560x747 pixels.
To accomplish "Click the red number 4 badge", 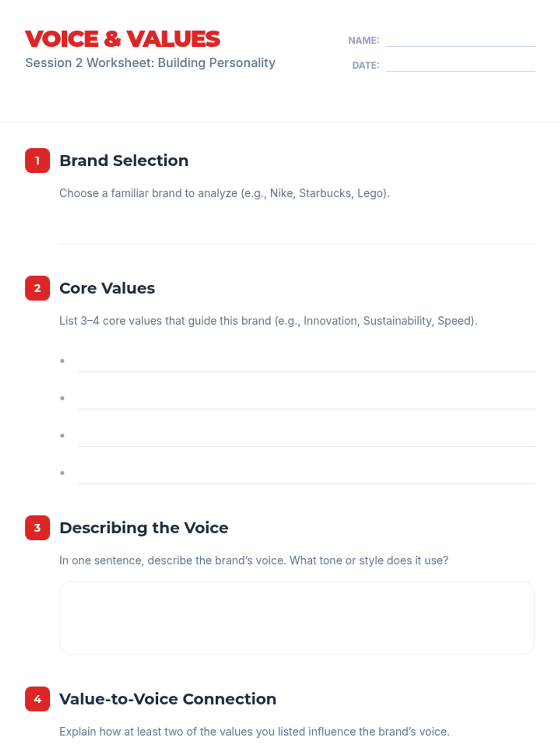I will [x=37, y=699].
